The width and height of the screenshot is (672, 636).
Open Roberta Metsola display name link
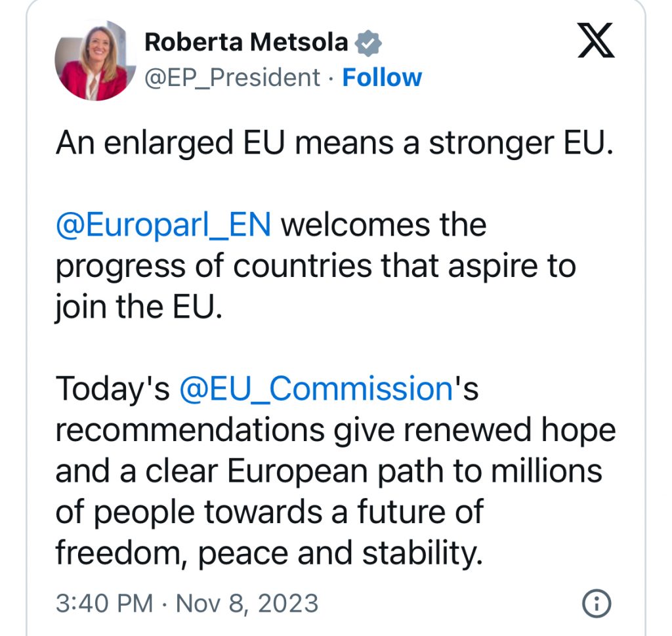[x=246, y=42]
